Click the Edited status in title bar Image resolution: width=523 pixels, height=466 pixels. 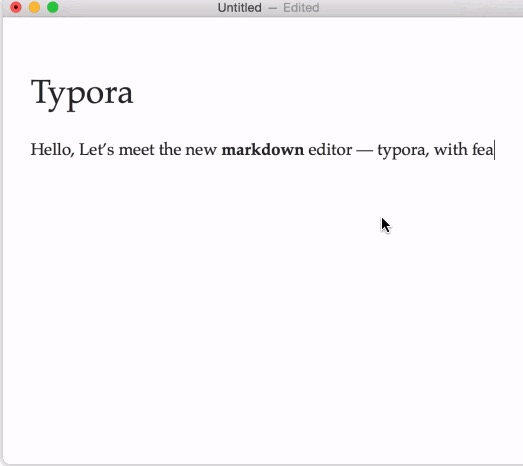pyautogui.click(x=301, y=8)
